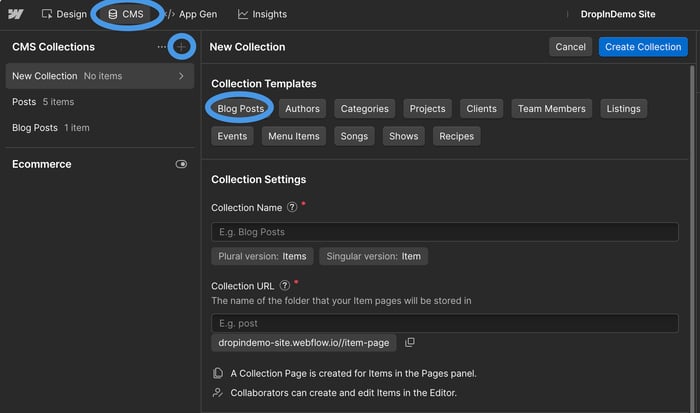Image resolution: width=700 pixels, height=413 pixels.
Task: Choose the Menu Items template
Action: click(294, 136)
